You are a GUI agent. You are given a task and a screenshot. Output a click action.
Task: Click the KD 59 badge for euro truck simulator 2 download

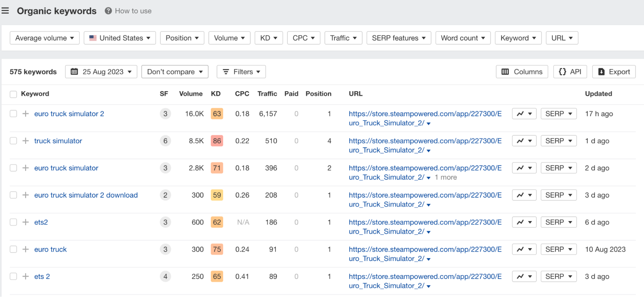[x=217, y=195]
